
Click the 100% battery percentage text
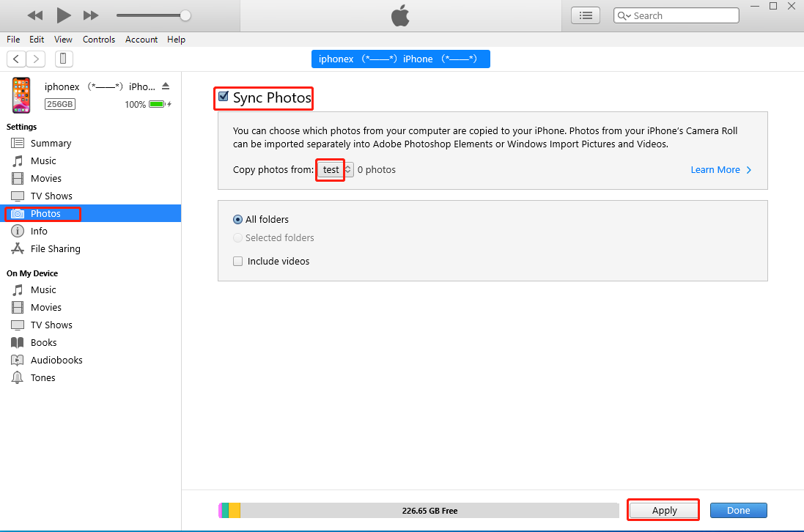pyautogui.click(x=136, y=105)
